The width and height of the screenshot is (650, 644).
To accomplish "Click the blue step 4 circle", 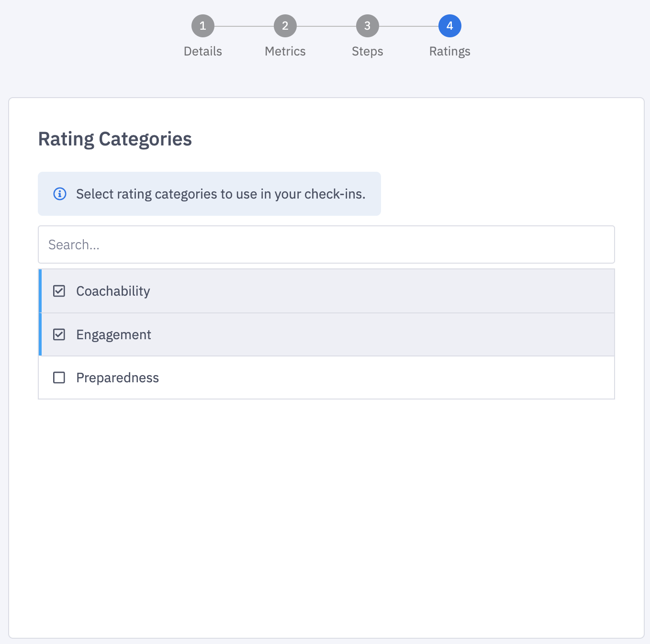I will (450, 26).
